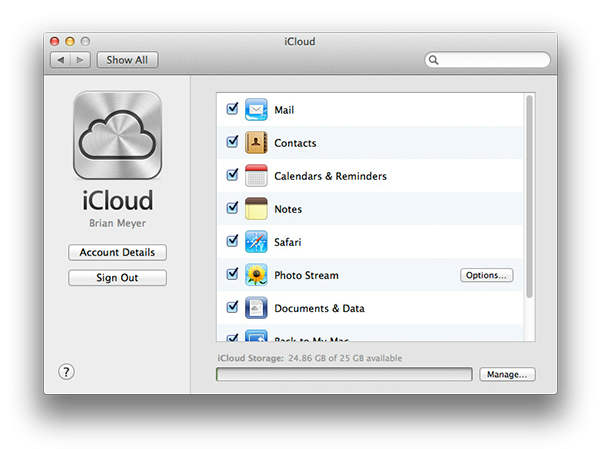Select the 'Safari' label text
The image size is (600, 450).
click(x=288, y=242)
